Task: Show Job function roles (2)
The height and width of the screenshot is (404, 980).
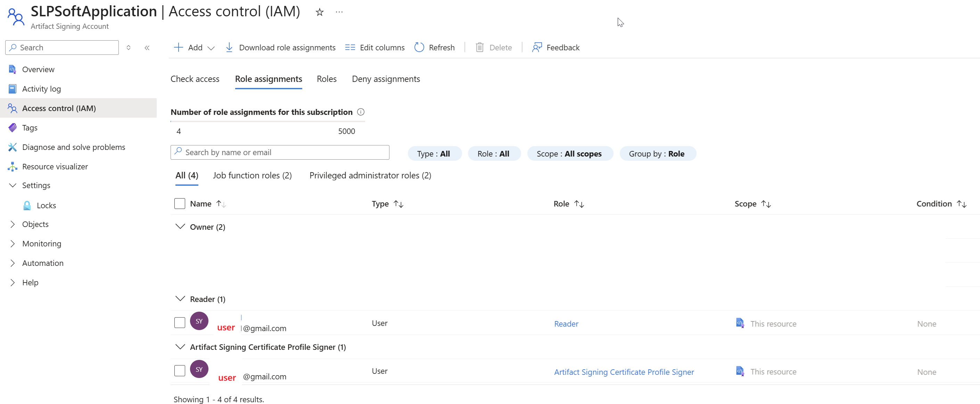Action: click(252, 175)
